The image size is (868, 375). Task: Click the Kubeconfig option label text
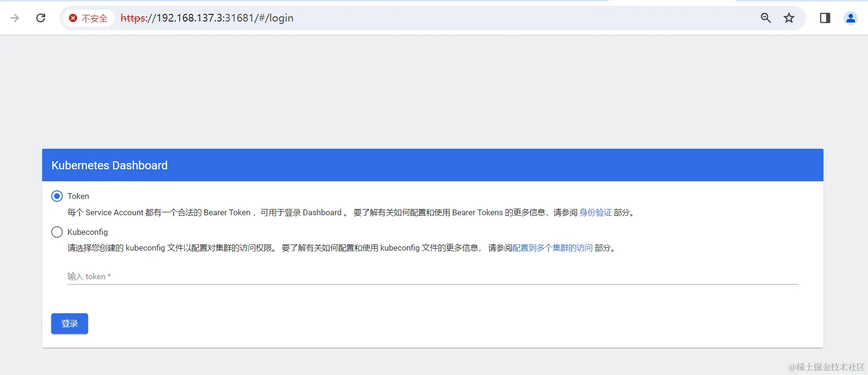pyautogui.click(x=88, y=232)
